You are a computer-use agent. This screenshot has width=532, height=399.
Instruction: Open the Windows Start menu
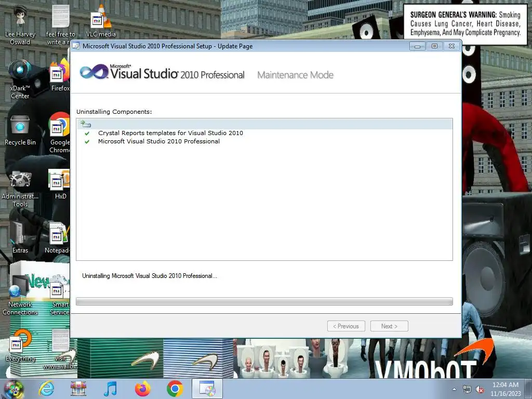14,389
